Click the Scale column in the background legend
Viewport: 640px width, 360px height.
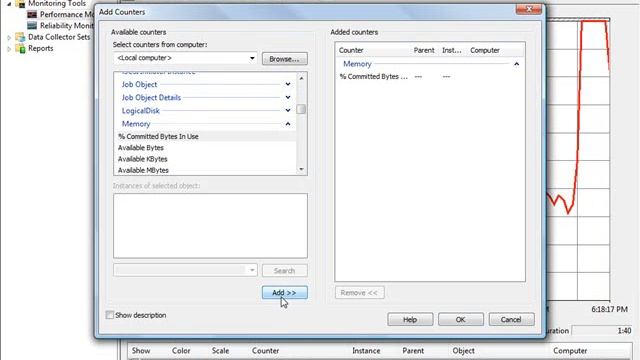tap(220, 351)
